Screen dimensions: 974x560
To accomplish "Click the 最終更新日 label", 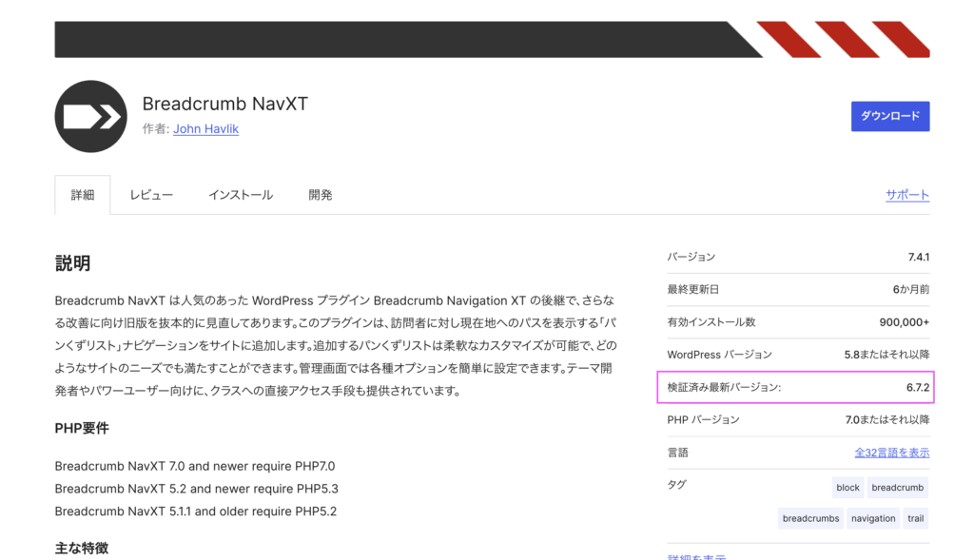I will click(693, 289).
